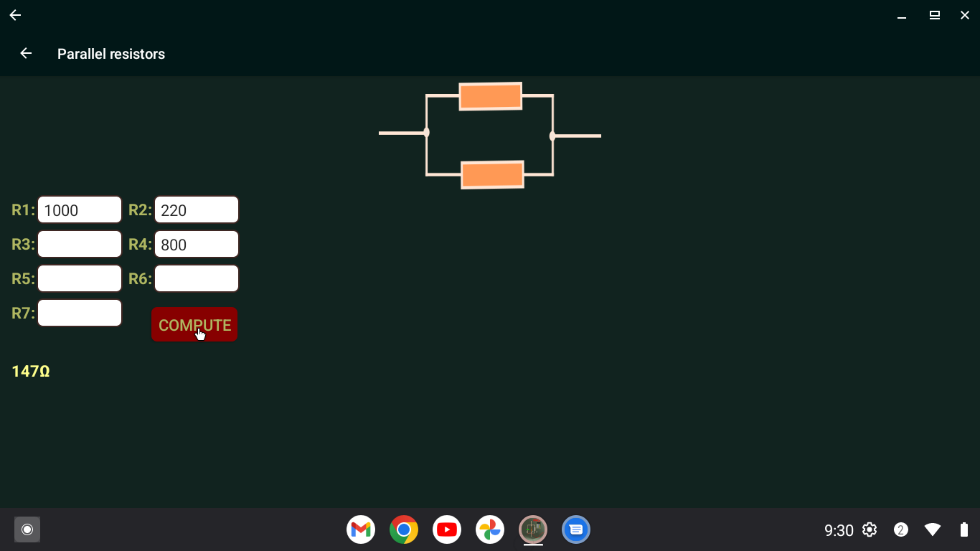Screen dimensions: 980x551
Task: Close the app window
Action: click(965, 15)
